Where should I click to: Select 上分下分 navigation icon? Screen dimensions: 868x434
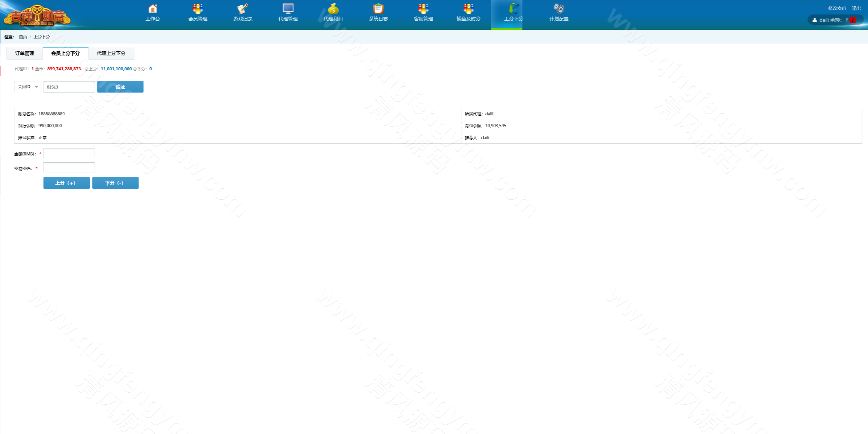point(513,13)
